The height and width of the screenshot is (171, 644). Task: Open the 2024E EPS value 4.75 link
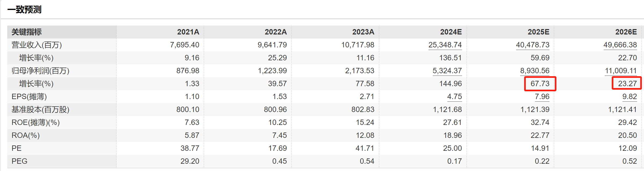click(454, 97)
